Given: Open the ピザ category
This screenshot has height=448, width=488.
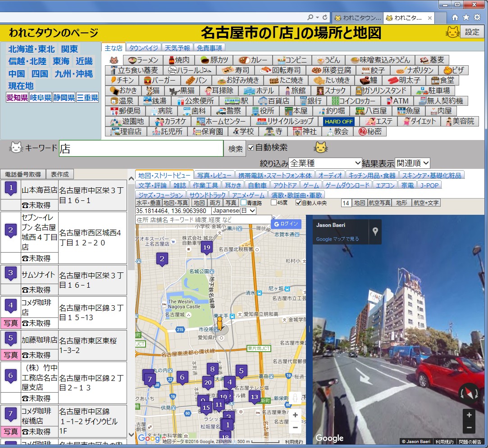Looking at the screenshot, I should [x=454, y=70].
